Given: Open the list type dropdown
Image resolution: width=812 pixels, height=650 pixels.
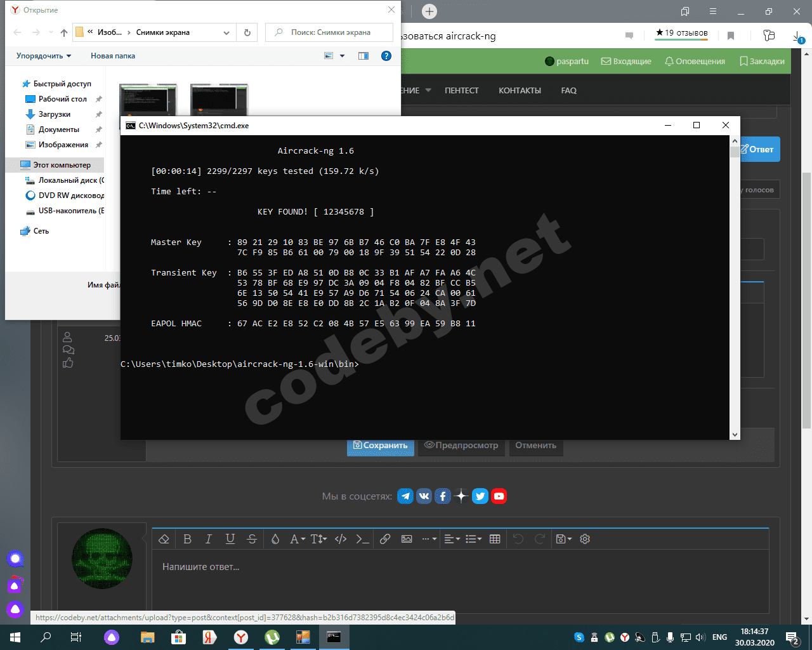Looking at the screenshot, I should [474, 539].
